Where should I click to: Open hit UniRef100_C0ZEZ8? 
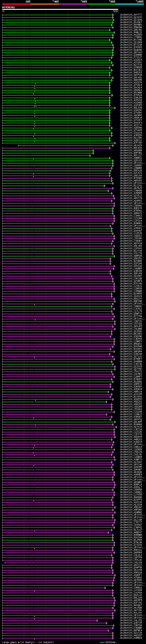131,233
